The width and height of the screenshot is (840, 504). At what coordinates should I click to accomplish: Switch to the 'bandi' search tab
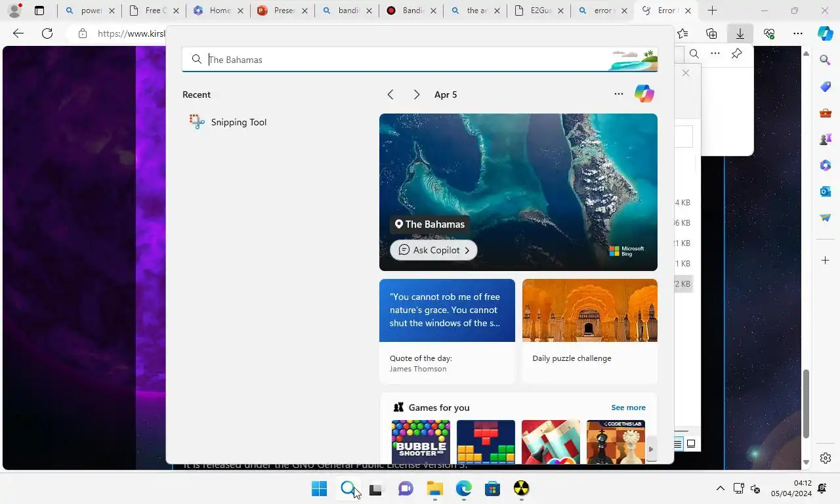click(x=346, y=10)
